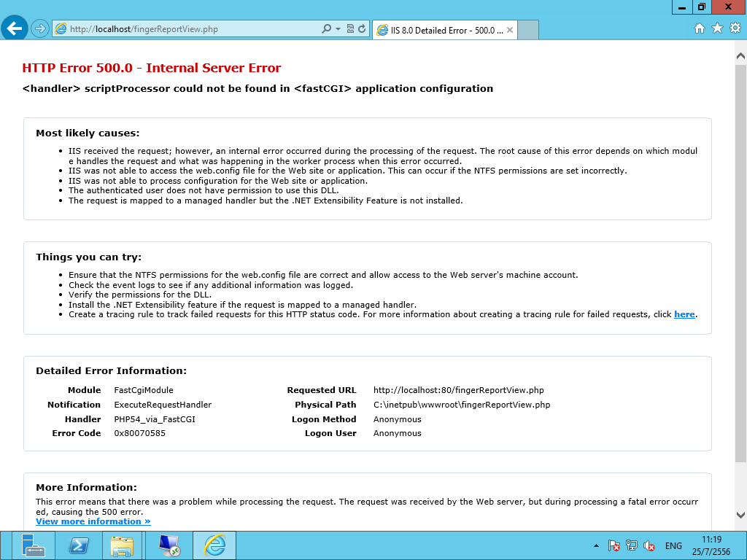Open Remote Desktop Connection taskbar icon
The image size is (747, 560).
tap(169, 545)
